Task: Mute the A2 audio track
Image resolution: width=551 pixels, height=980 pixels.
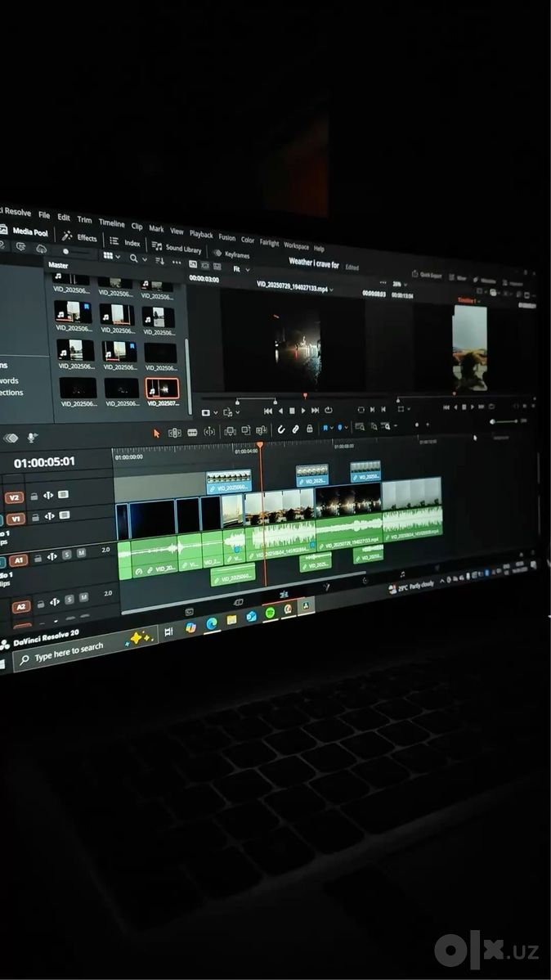Action: 83,597
